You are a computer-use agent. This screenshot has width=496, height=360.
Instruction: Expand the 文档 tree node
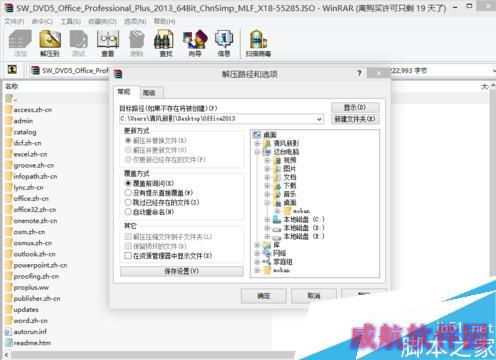pyautogui.click(x=267, y=177)
